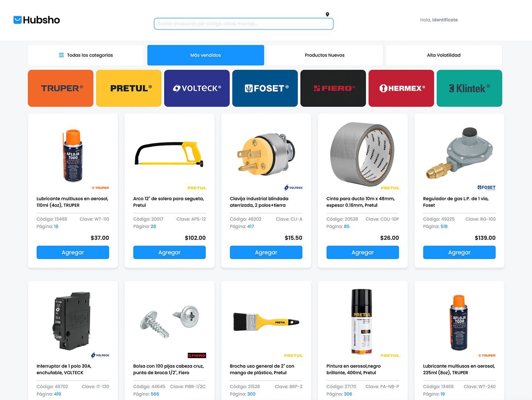This screenshot has width=532, height=400.
Task: Choose the Klintek brand tile
Action: pyautogui.click(x=470, y=88)
